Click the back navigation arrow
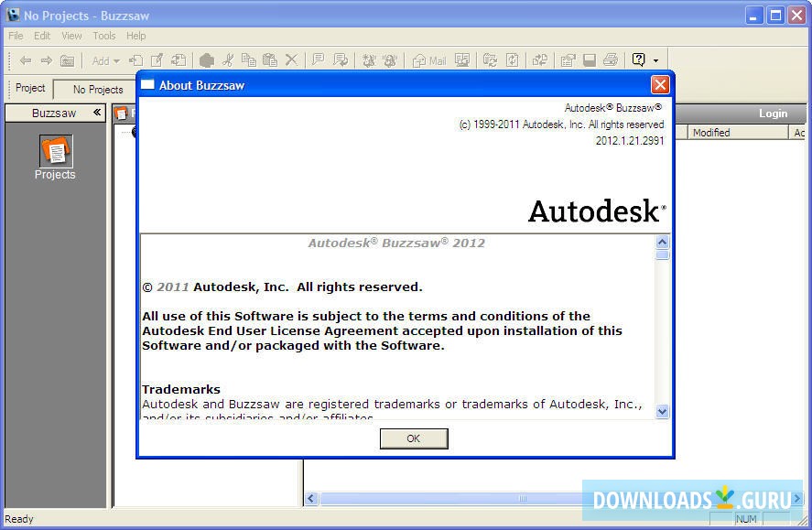 [25, 60]
